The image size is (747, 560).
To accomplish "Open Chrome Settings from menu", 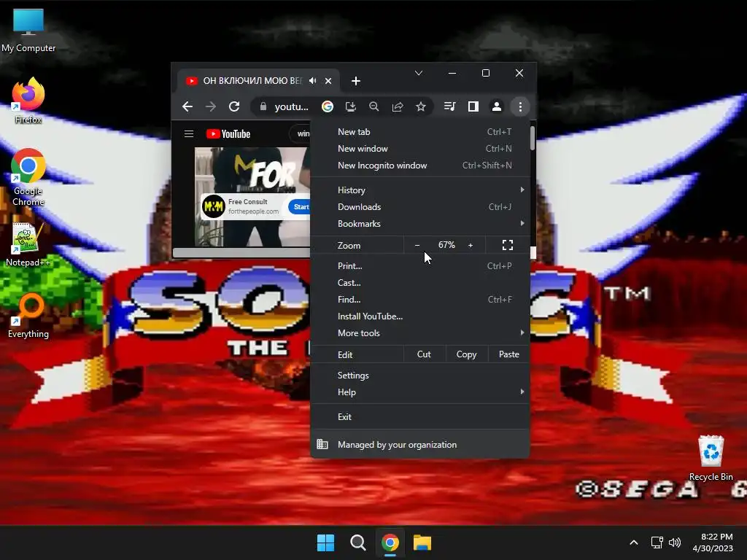I will pos(419,376).
